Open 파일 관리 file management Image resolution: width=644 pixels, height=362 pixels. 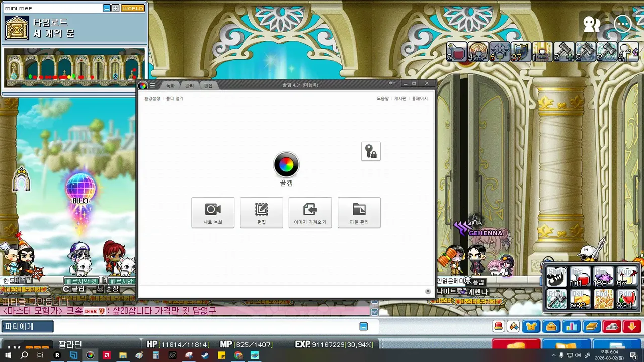coord(359,213)
